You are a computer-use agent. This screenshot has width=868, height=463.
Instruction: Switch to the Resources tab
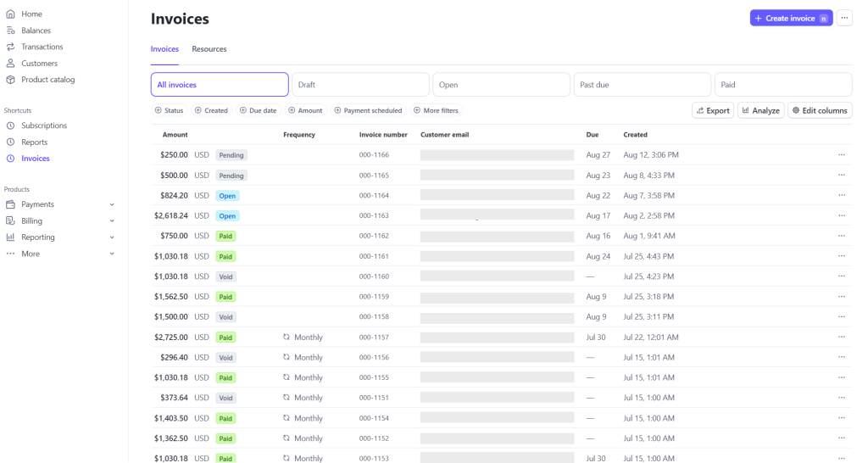209,49
